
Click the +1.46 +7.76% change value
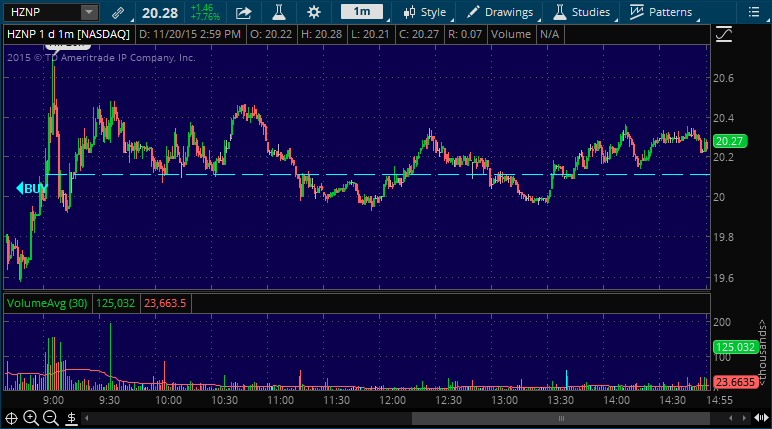tap(205, 12)
